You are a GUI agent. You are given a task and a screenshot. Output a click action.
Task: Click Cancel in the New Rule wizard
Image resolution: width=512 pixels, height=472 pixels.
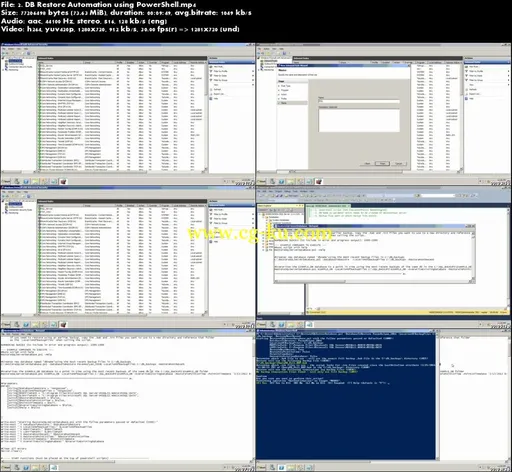399,163
